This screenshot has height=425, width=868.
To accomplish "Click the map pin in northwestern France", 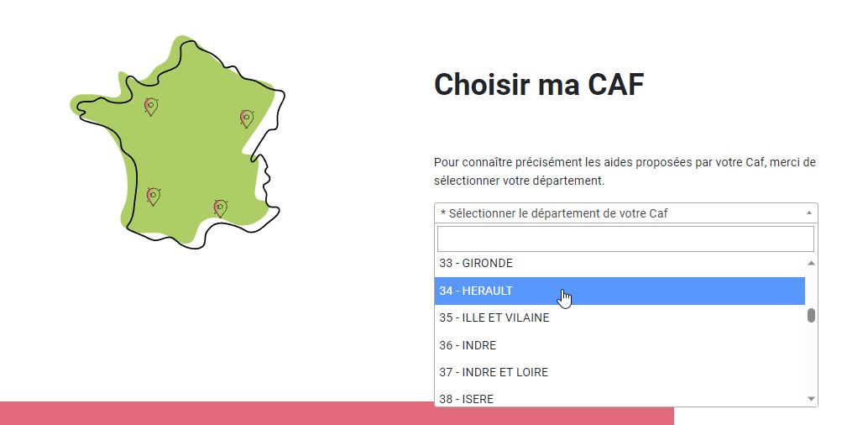I will pos(151,107).
